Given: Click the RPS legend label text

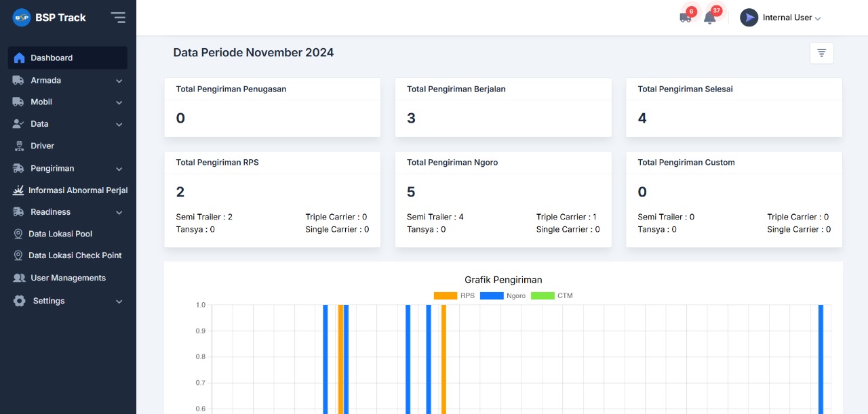Looking at the screenshot, I should click(x=467, y=296).
